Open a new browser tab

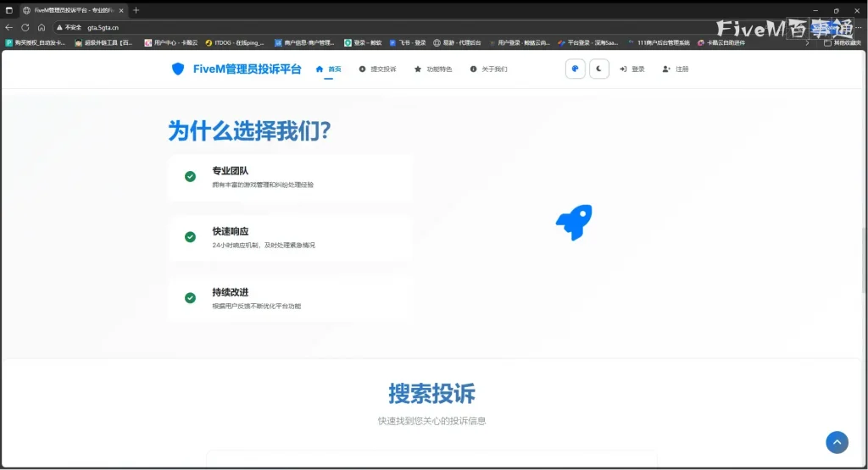[136, 10]
